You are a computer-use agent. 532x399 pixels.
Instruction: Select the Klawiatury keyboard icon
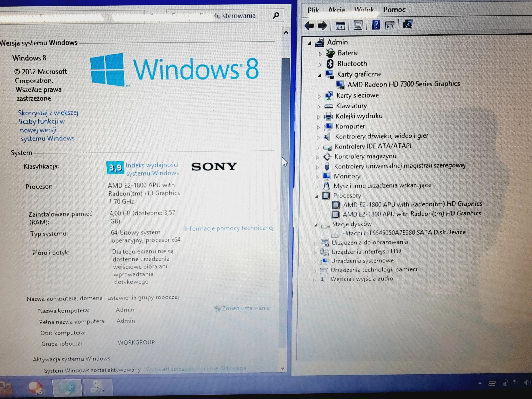click(x=328, y=106)
